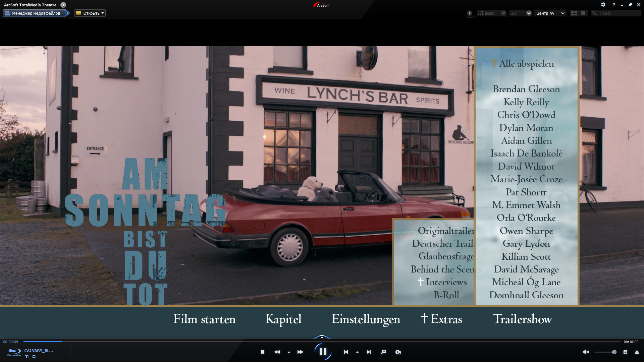Screen dimensions: 644x362
Task: Select Dylan Moran interview
Action: pos(526,128)
